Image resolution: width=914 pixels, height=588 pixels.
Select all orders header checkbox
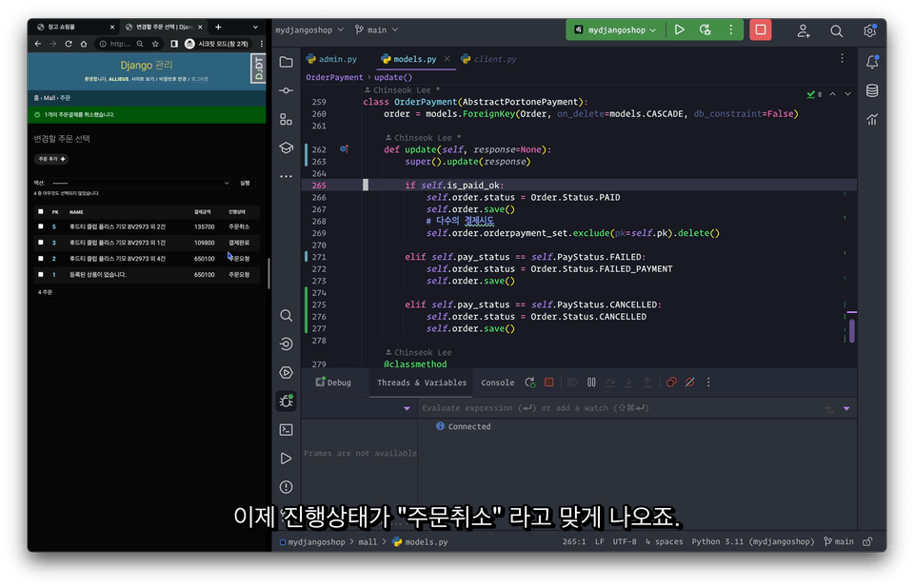pyautogui.click(x=40, y=211)
